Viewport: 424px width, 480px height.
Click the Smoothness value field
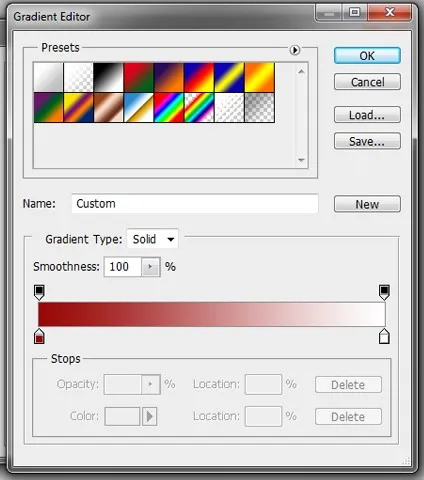[123, 267]
